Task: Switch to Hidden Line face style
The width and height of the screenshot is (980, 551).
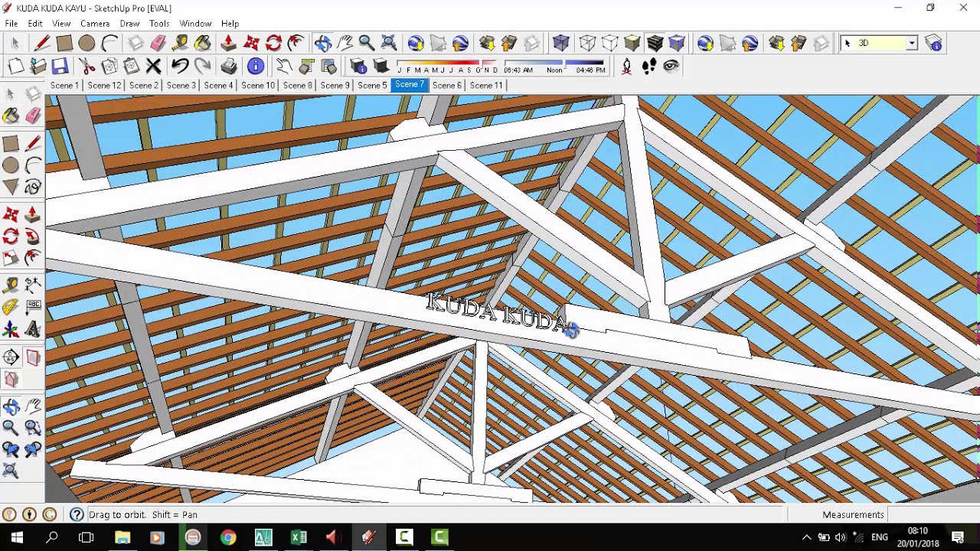Action: tap(609, 43)
